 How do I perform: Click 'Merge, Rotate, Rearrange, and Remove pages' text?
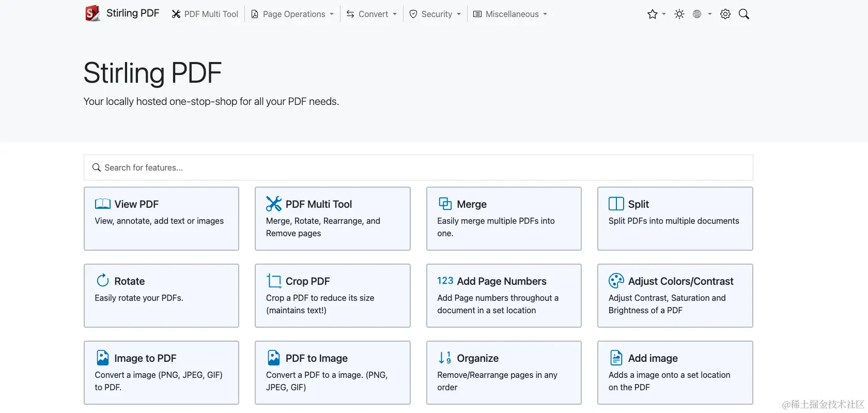[x=323, y=227]
